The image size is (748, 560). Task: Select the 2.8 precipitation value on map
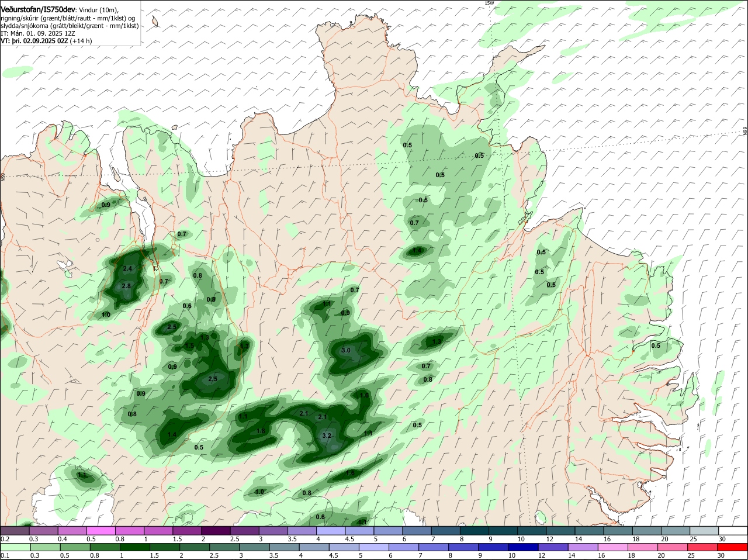click(x=126, y=286)
